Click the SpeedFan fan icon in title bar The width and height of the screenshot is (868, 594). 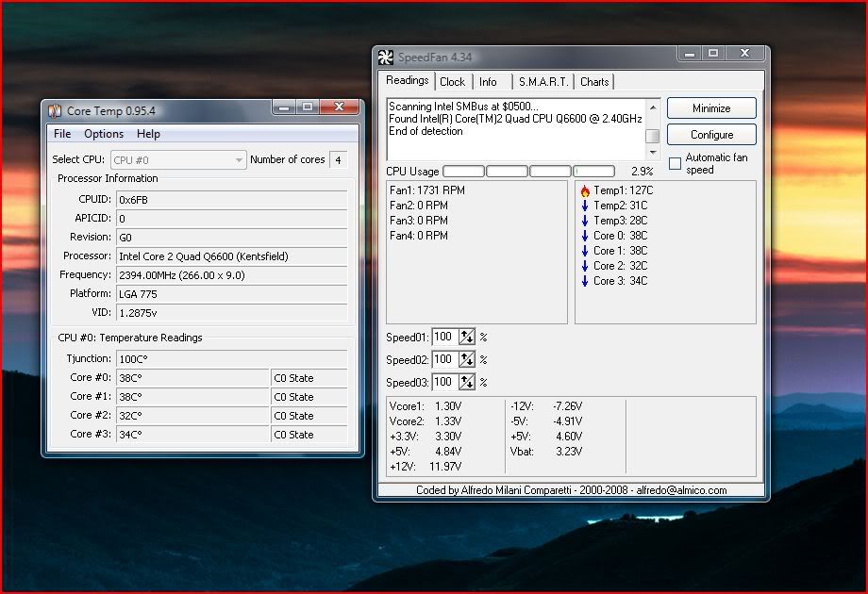[385, 57]
